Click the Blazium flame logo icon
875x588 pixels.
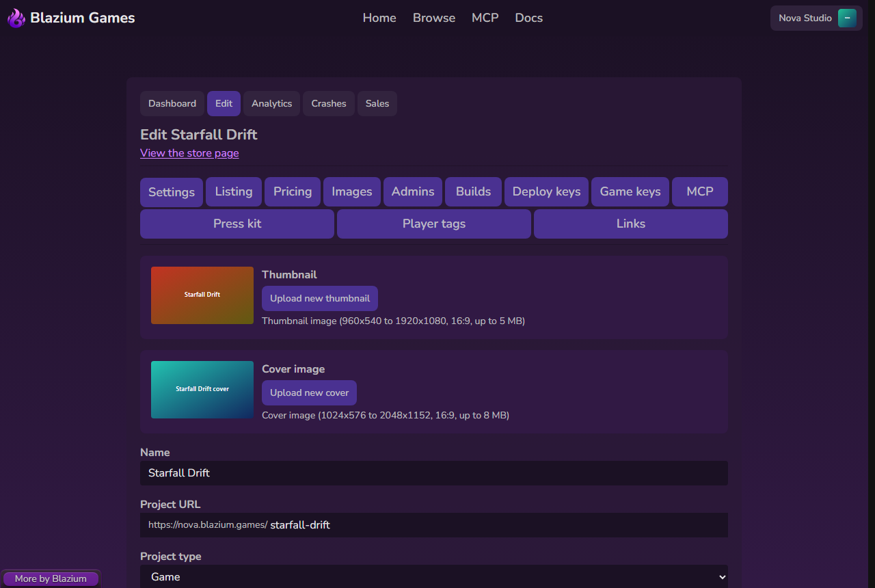coord(16,18)
